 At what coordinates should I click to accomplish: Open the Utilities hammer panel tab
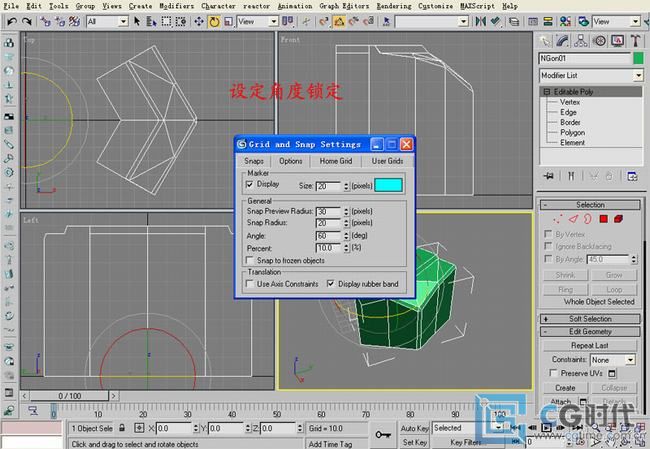click(x=635, y=41)
